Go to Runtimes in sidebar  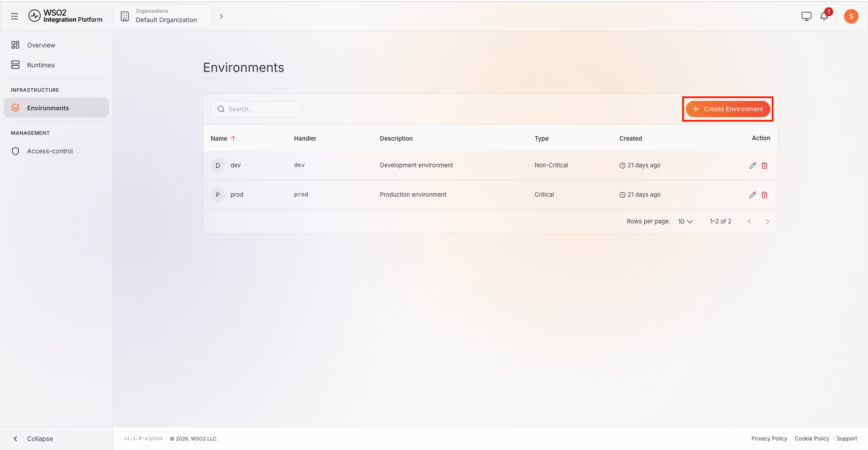tap(57, 65)
